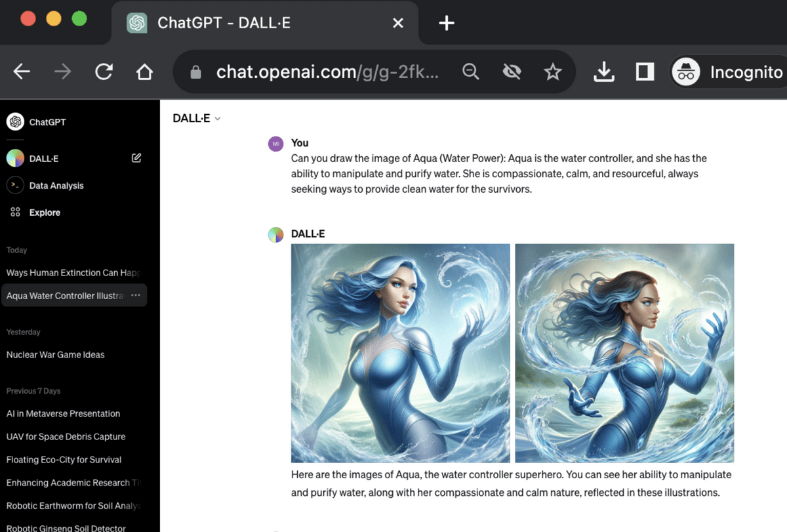Click the 'Previous 7 Days' section label
Screen dimensions: 787x532
pyautogui.click(x=33, y=391)
